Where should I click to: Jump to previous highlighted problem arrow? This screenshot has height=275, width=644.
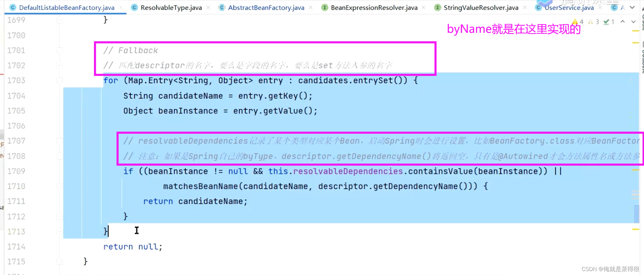pyautogui.click(x=623, y=22)
